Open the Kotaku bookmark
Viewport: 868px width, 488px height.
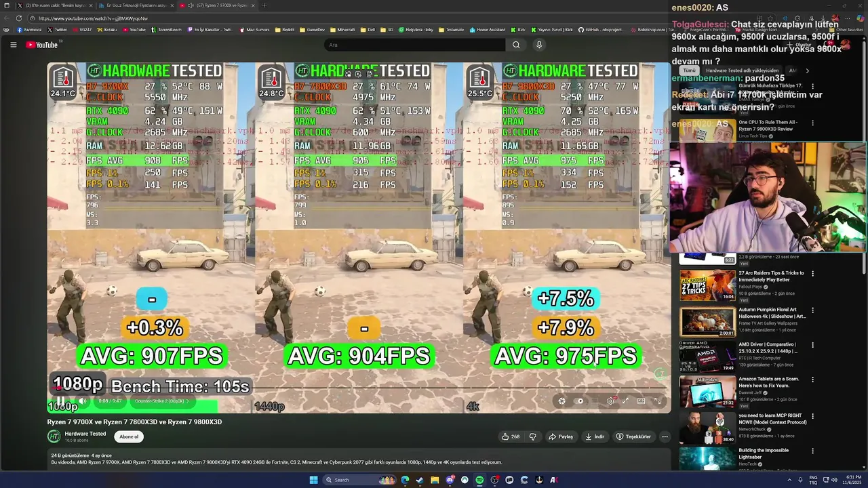106,30
